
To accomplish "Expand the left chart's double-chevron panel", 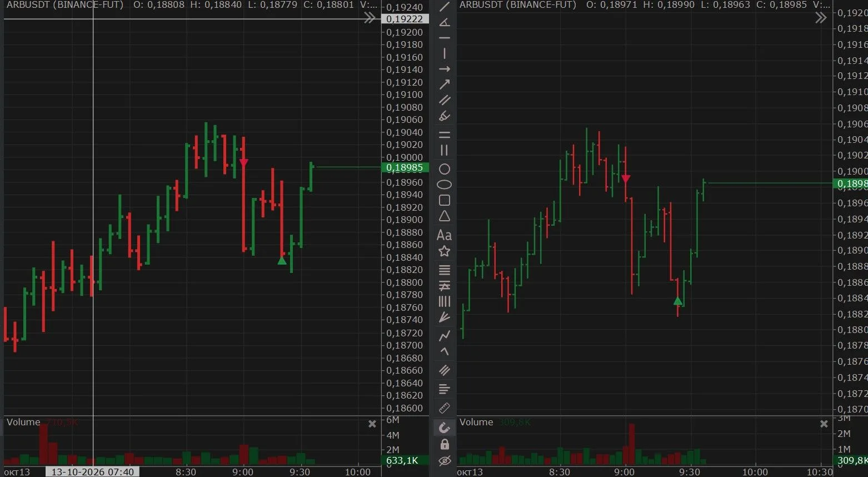I will click(370, 19).
